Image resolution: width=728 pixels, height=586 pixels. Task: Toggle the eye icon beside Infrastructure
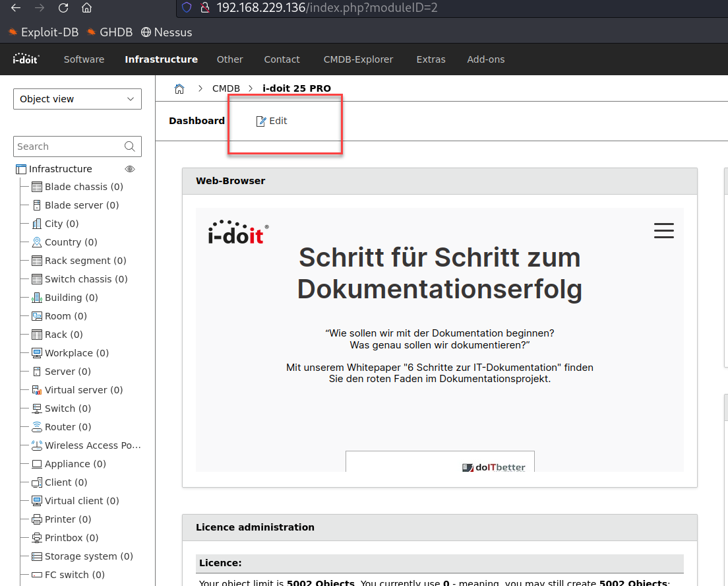[x=130, y=169]
